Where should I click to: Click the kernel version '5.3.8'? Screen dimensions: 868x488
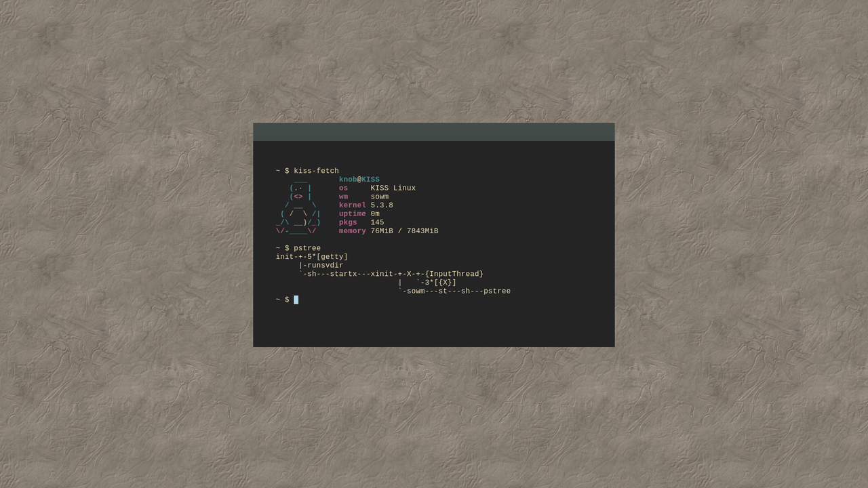[382, 205]
